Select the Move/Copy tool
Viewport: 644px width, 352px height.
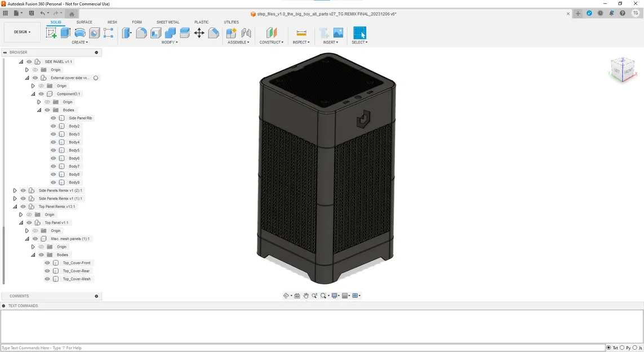(x=199, y=33)
